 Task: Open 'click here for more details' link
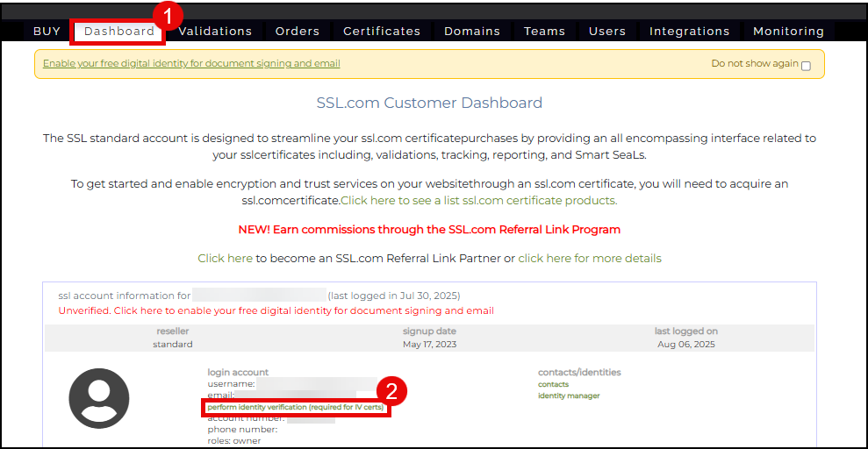[590, 259]
